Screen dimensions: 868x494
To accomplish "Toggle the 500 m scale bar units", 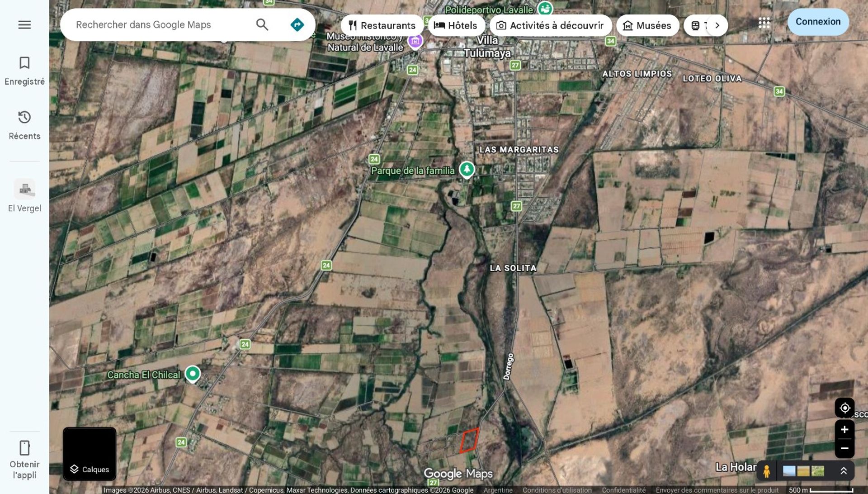I will point(821,490).
